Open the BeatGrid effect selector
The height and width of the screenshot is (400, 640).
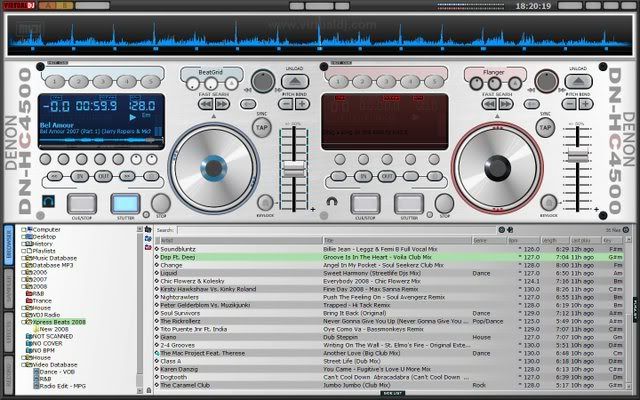(211, 72)
